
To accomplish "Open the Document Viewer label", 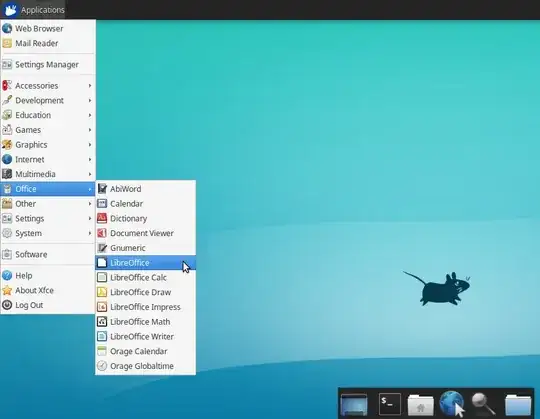I will point(142,233).
